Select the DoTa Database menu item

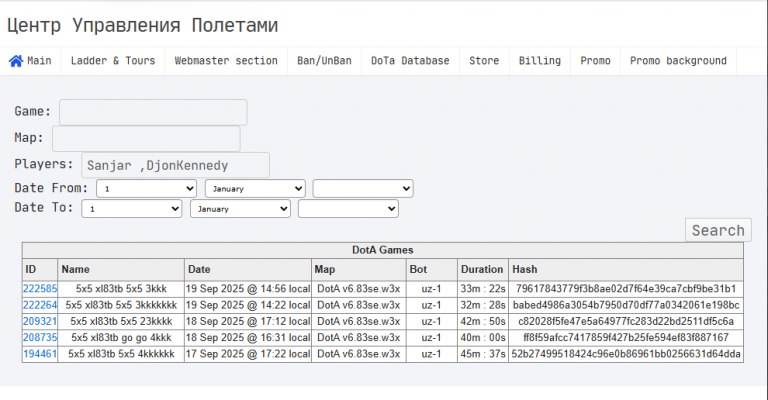tap(410, 61)
